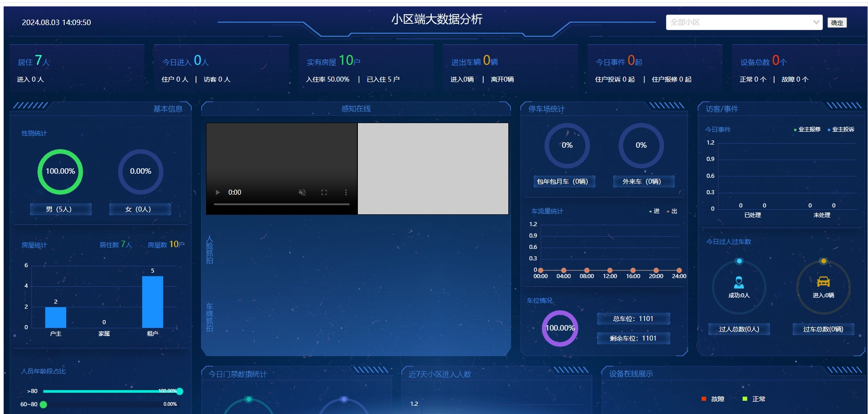Click the 停车场统计 panel title
This screenshot has height=414, width=868.
click(546, 109)
